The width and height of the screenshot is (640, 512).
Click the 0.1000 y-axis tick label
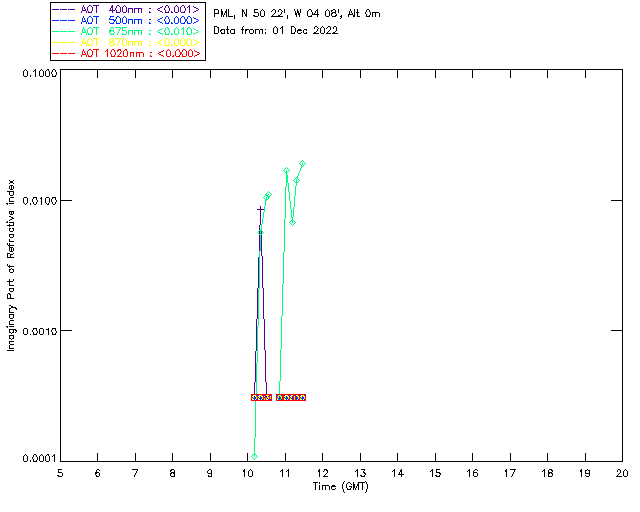(40, 73)
